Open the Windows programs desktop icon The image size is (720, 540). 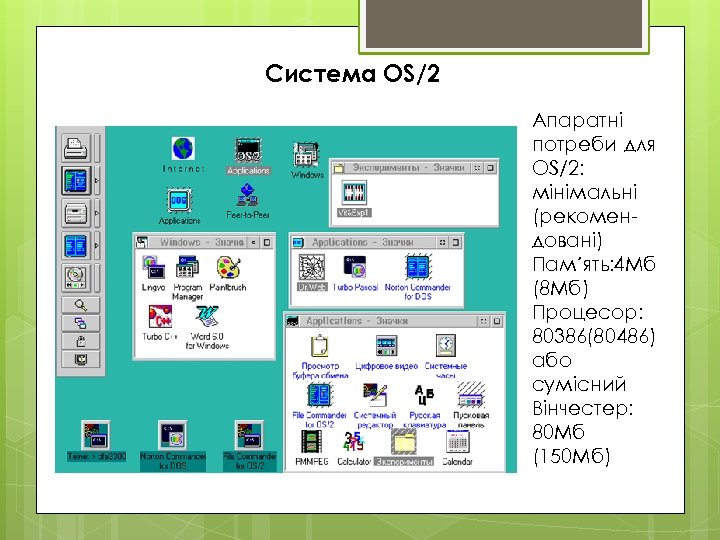tap(306, 155)
